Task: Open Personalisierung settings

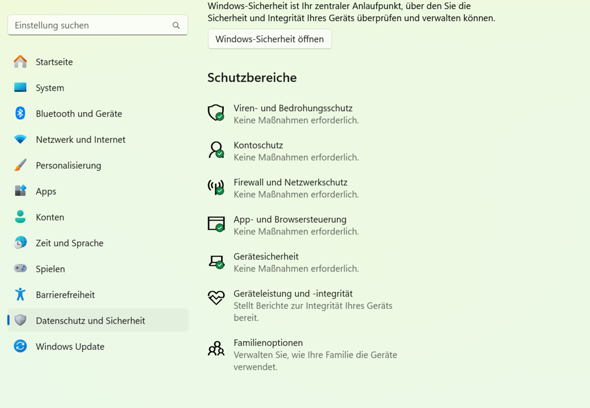Action: click(x=98, y=166)
